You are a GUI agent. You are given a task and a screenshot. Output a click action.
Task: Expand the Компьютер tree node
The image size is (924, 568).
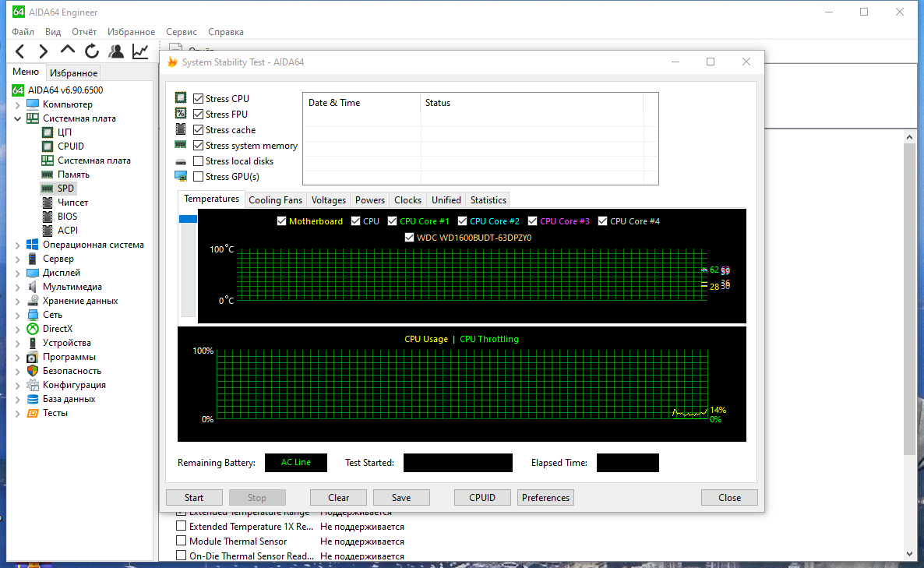point(18,105)
